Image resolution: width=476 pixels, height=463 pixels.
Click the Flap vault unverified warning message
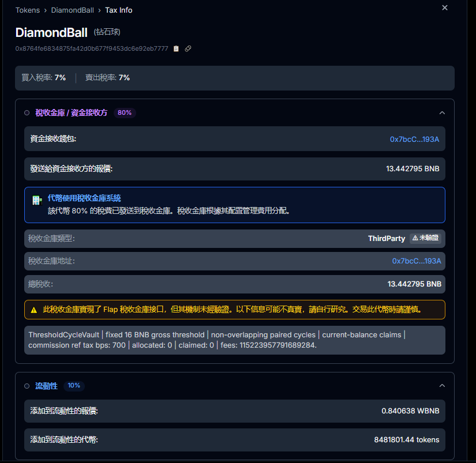click(233, 310)
